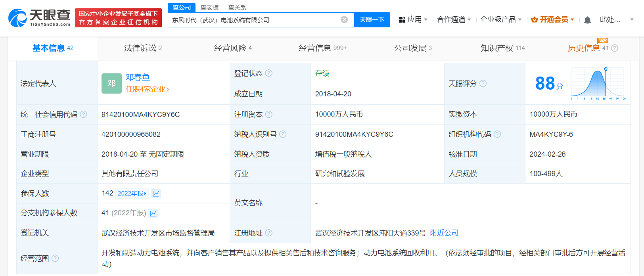This screenshot has height=276, width=644.
Task: Click help icon beside 组织机构代码
Action: 497,134
